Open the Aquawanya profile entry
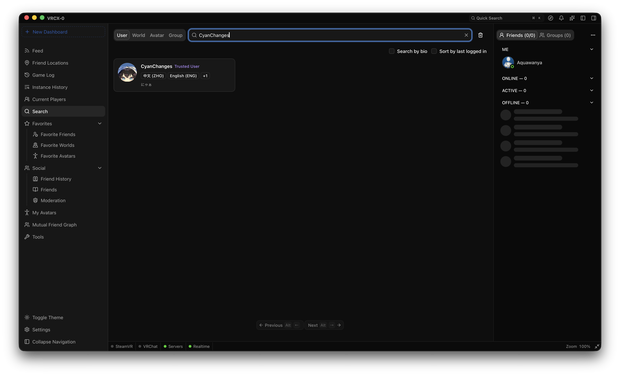The image size is (620, 376). point(547,62)
